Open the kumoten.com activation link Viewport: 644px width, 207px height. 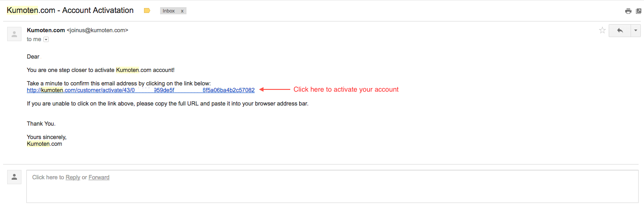[x=141, y=90]
